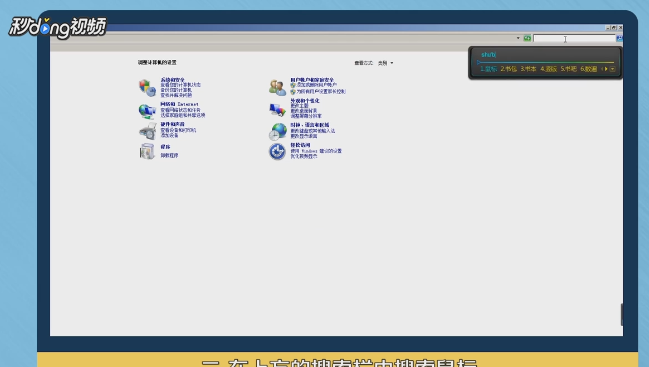The image size is (649, 367).
Task: Open 使用 Windows 建议的设置 link
Action: [316, 151]
